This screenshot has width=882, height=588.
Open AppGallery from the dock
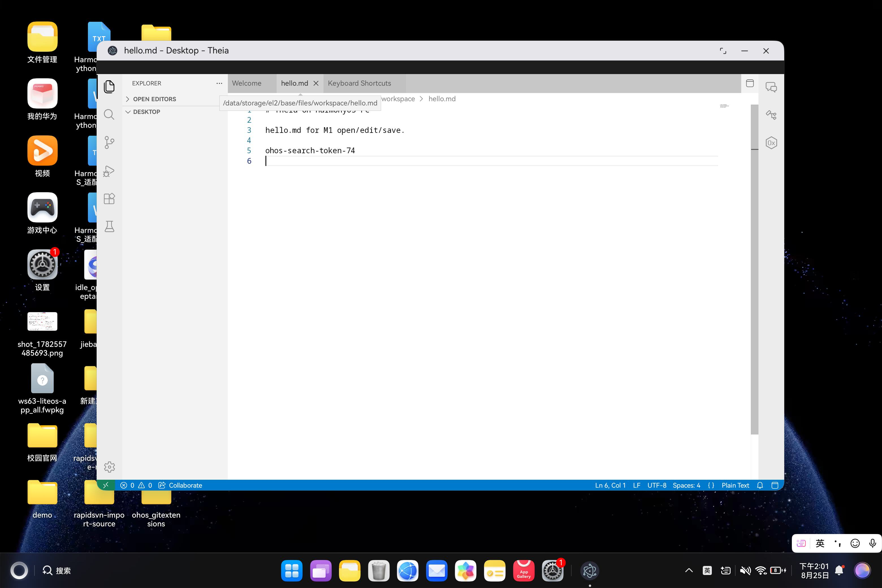point(524,571)
